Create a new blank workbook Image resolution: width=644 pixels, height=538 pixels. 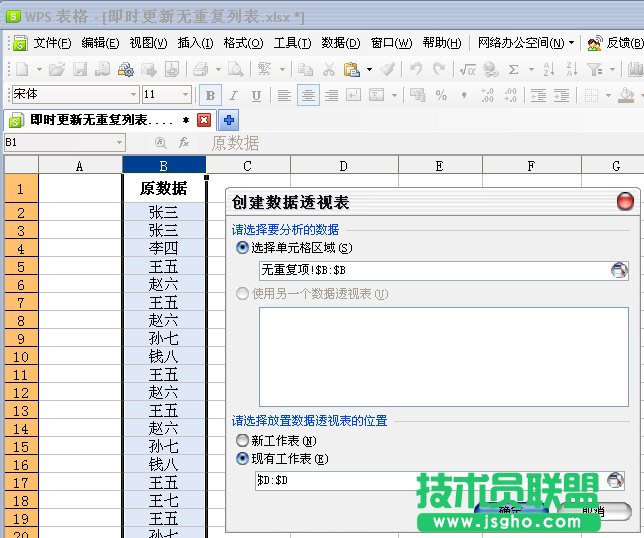click(22, 69)
